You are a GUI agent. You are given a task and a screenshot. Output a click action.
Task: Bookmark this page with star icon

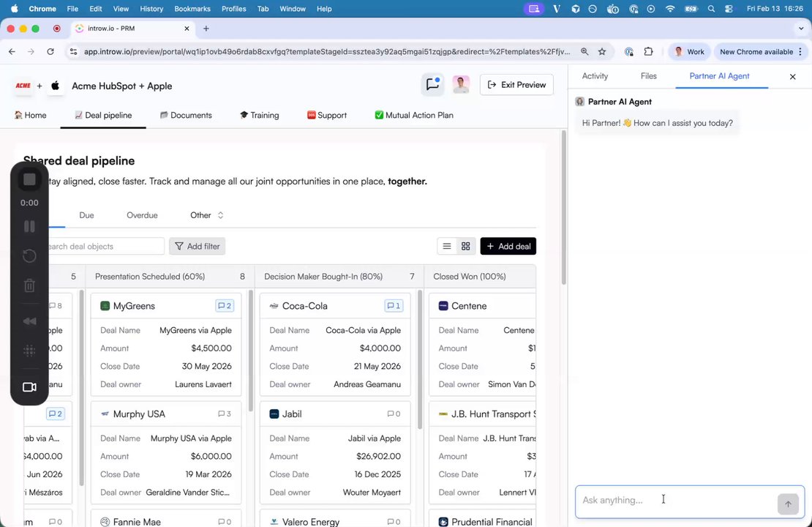[602, 51]
